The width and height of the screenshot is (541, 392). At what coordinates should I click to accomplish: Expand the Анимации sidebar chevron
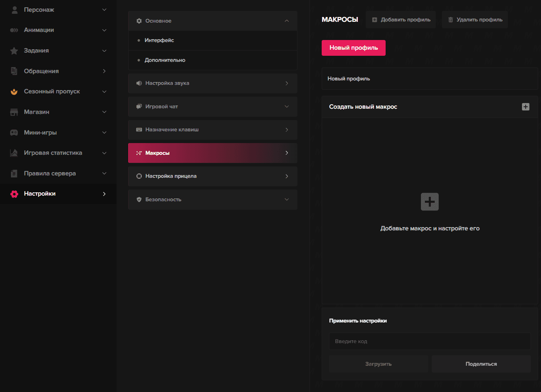(x=104, y=30)
